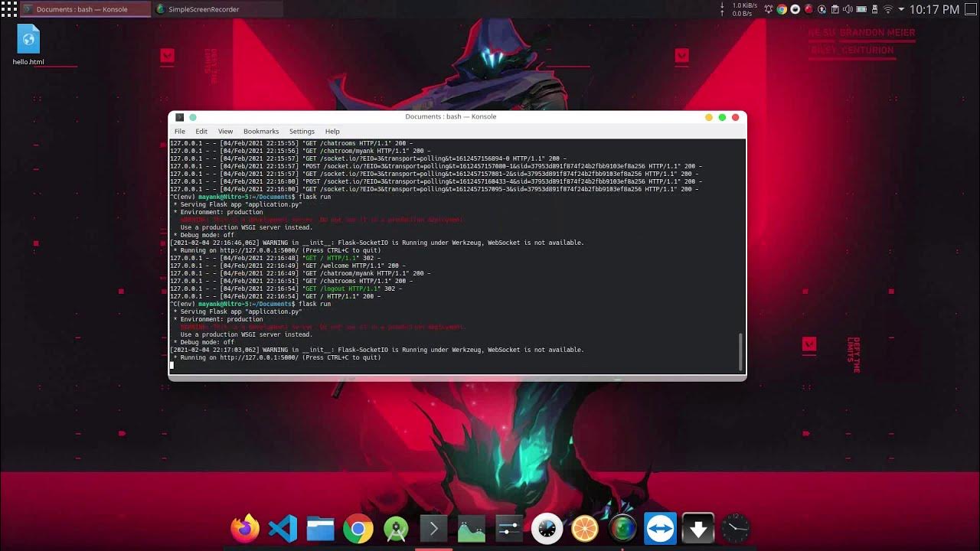Screen dimensions: 980x551
Task: Click the network speed monitor widget
Action: pos(739,9)
